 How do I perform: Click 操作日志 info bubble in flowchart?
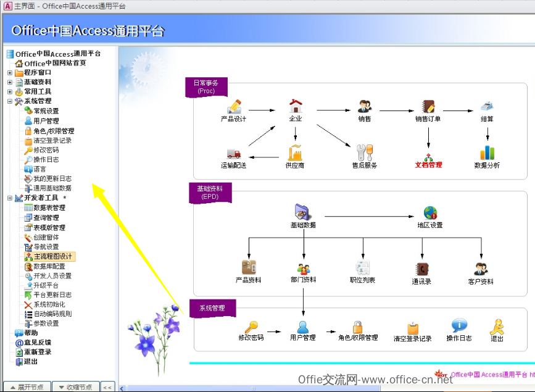[x=459, y=326]
